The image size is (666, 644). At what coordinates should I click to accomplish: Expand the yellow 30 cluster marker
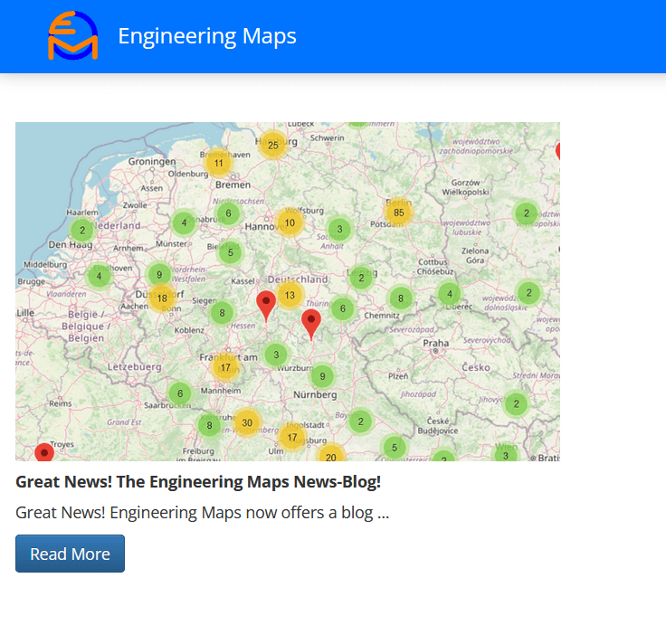246,422
